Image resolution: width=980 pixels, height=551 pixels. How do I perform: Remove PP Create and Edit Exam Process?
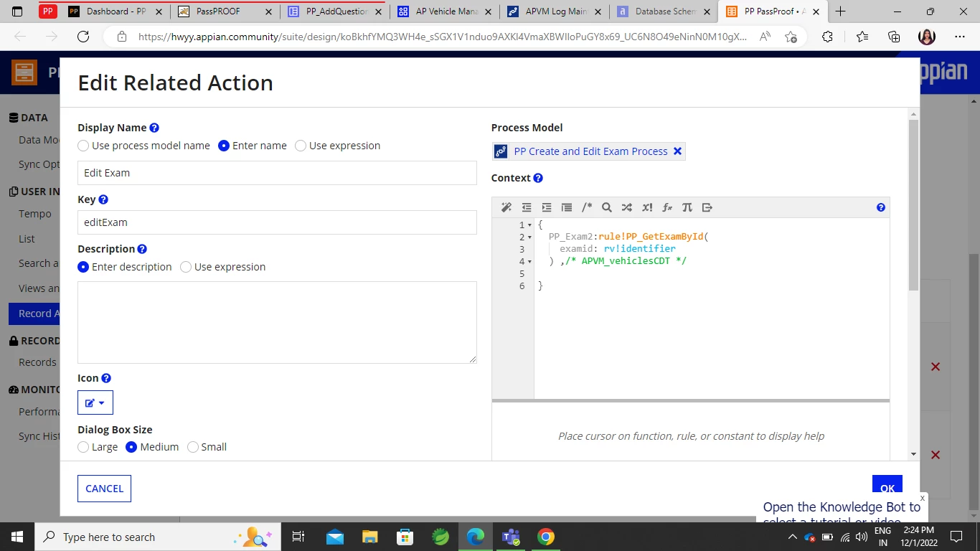(677, 151)
